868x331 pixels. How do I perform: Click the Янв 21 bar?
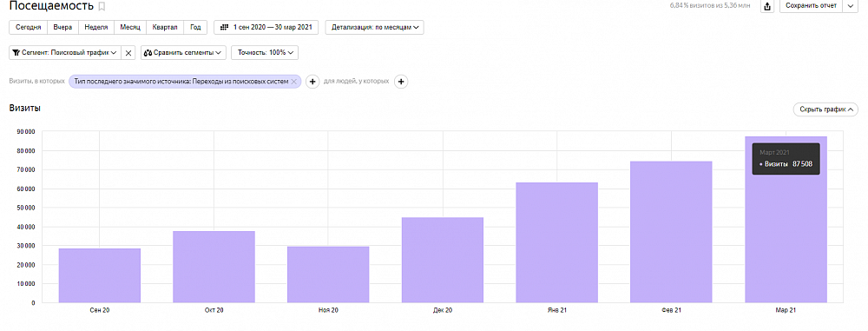557,242
